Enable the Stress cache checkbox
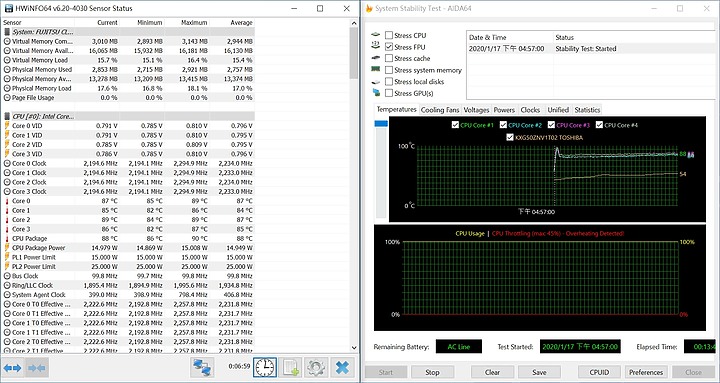720x383 pixels. [x=389, y=58]
